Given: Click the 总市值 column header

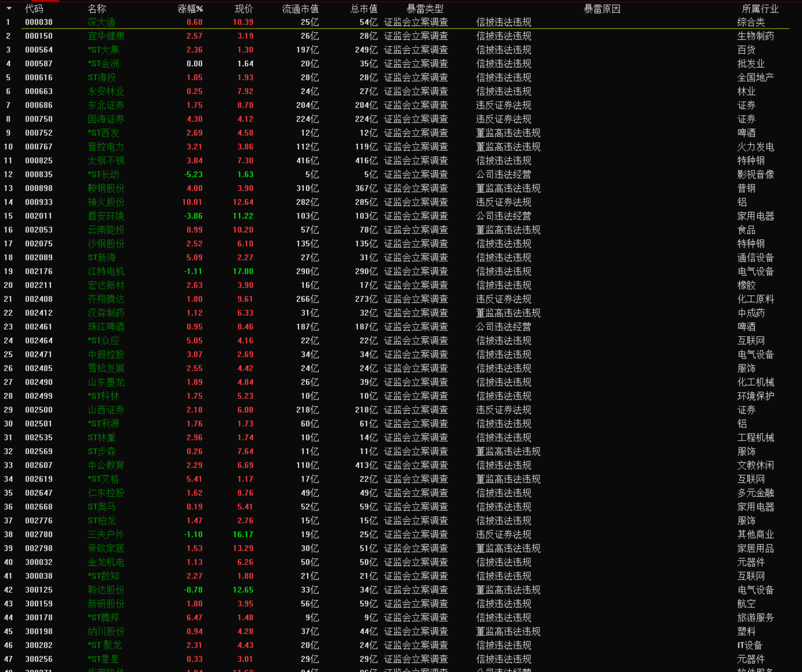Looking at the screenshot, I should click(x=363, y=8).
